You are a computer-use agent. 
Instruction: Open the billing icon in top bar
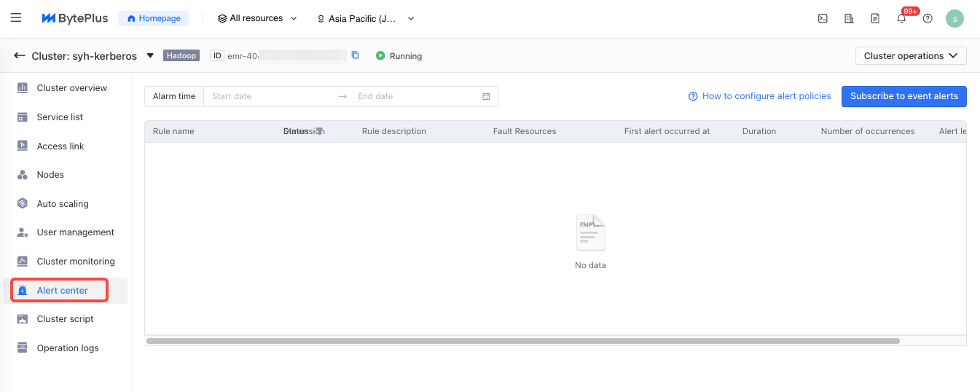849,19
